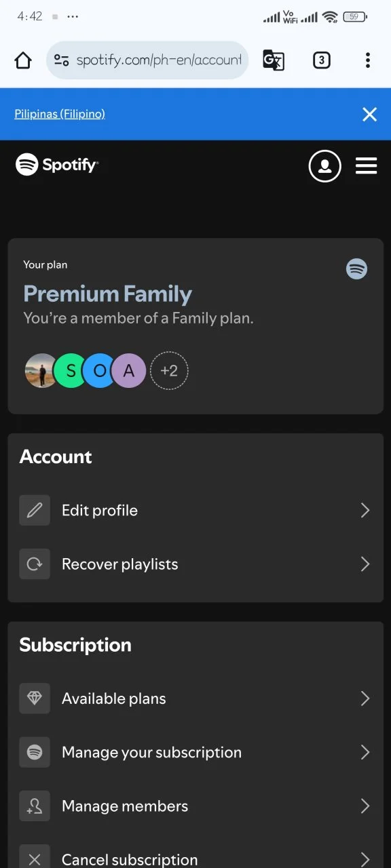Screen dimensions: 391x868
Task: Open the hamburger navigation menu
Action: pos(367,165)
